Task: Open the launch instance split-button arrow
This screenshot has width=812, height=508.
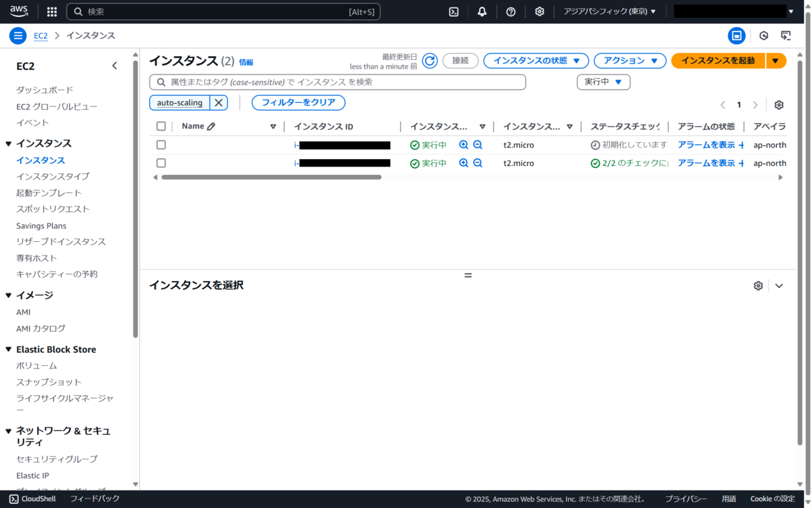Action: (x=775, y=61)
